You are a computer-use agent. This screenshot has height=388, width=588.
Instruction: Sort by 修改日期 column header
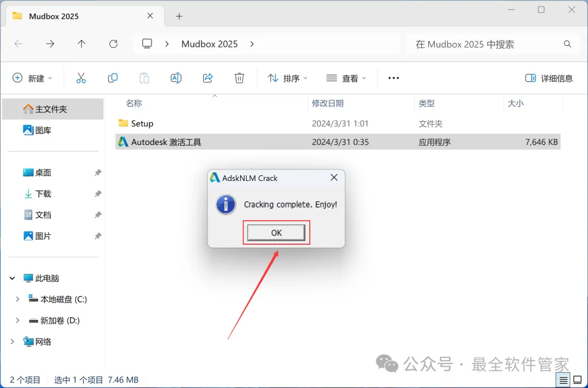point(328,103)
